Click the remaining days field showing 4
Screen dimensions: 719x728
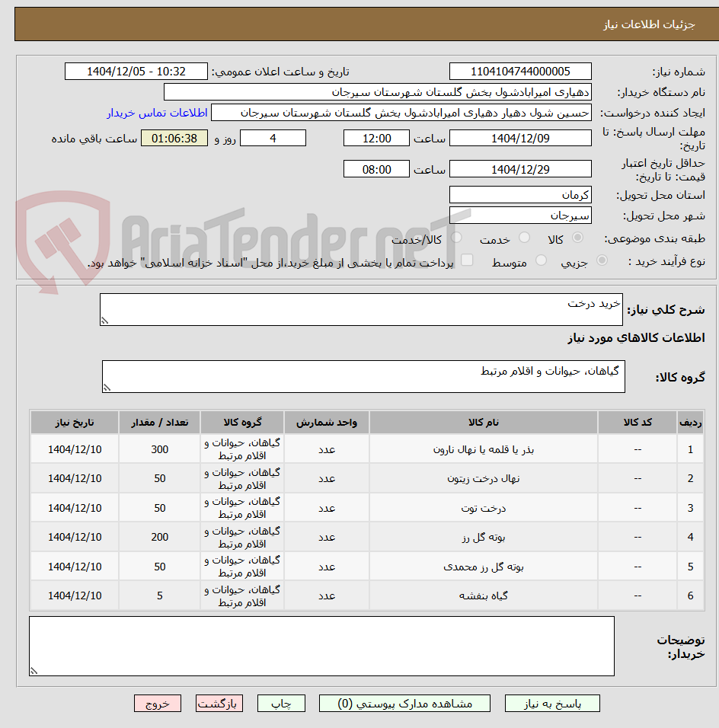273,139
